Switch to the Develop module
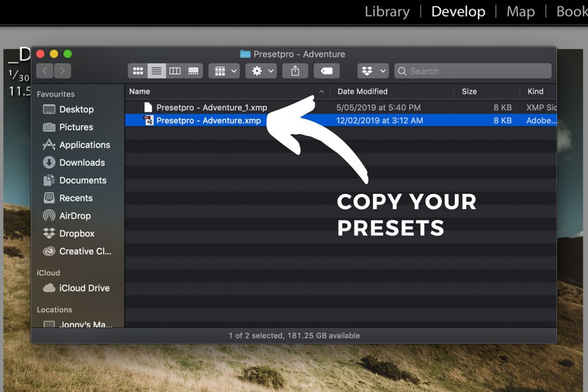This screenshot has width=588, height=392. [x=458, y=11]
